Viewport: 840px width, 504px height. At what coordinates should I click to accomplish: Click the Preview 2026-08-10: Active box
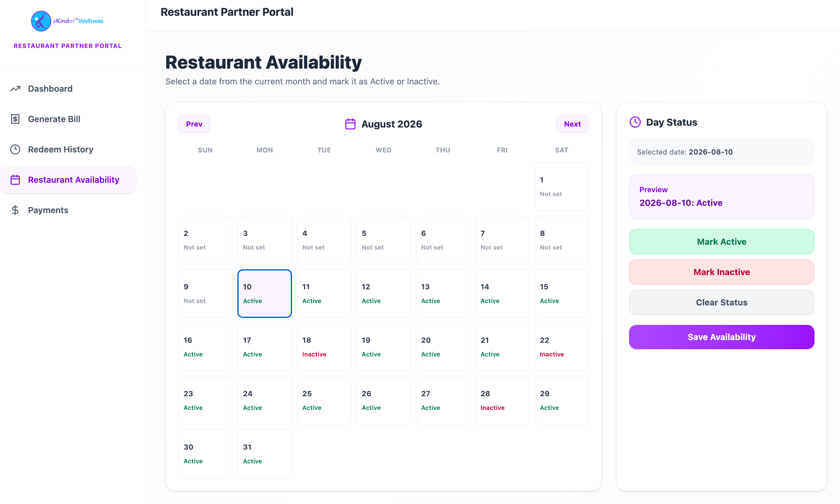[x=721, y=197]
